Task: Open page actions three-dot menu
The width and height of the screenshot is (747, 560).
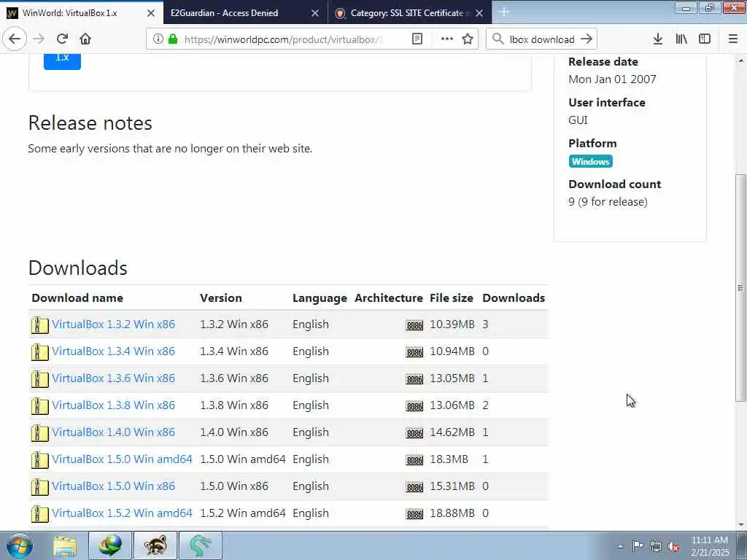Action: pyautogui.click(x=447, y=39)
